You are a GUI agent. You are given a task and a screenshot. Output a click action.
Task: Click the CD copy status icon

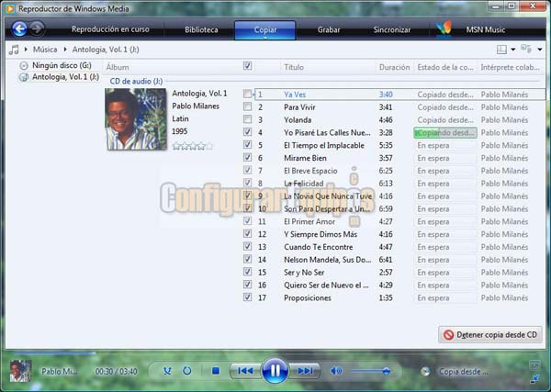point(425,372)
